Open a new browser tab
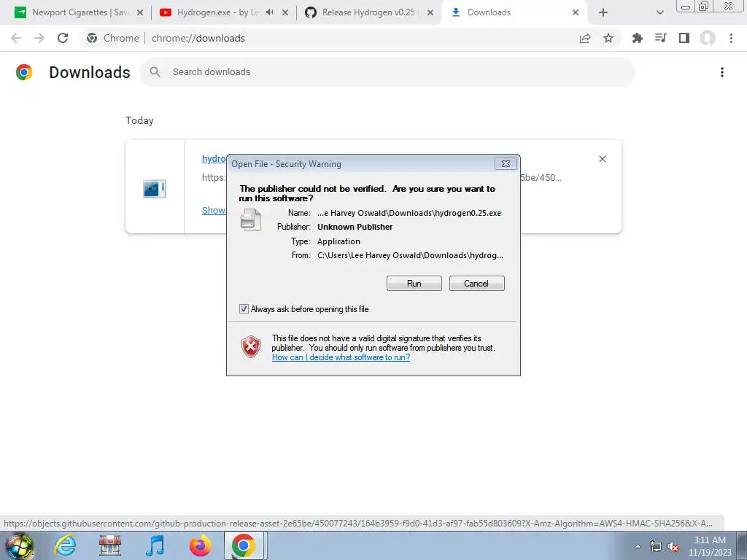The image size is (747, 560). 603,12
